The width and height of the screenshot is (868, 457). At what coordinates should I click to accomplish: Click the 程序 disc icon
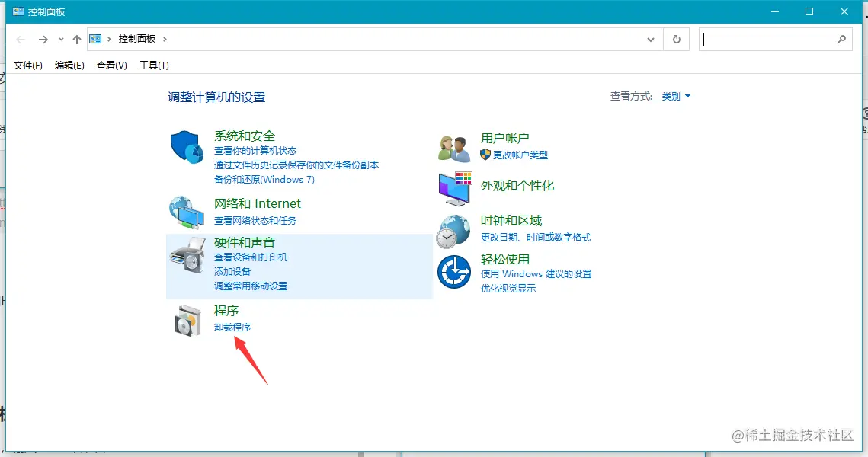click(185, 318)
